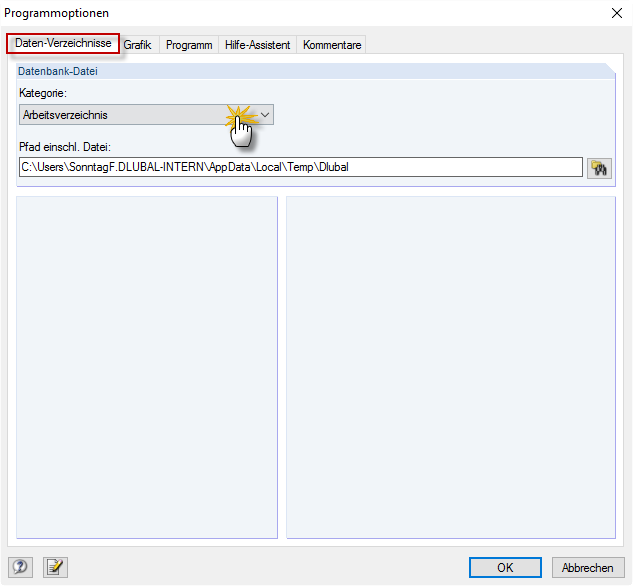Browse for folder with binoculars icon
The width and height of the screenshot is (633, 586).
coord(599,168)
